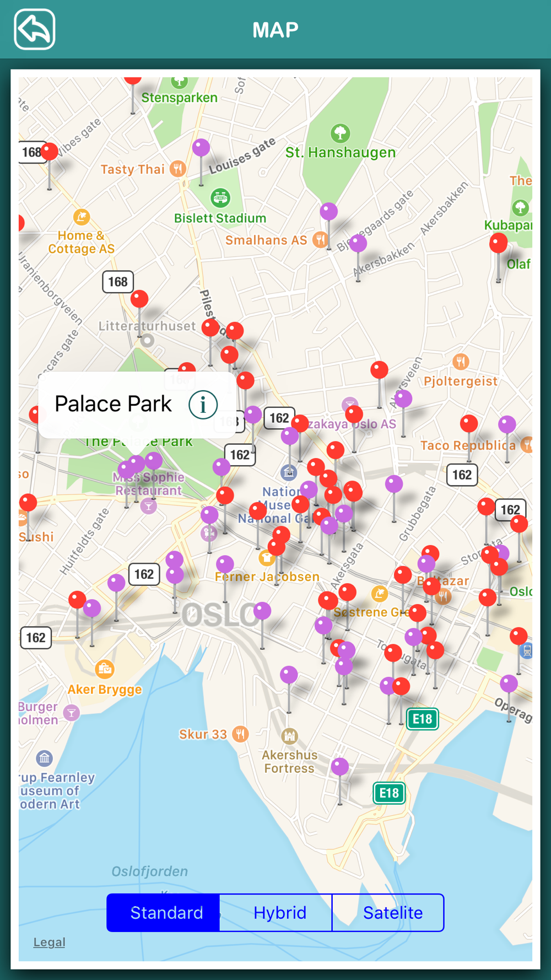Select the purple pin beside Louises gate
The width and height of the screenshot is (551, 980).
click(201, 148)
